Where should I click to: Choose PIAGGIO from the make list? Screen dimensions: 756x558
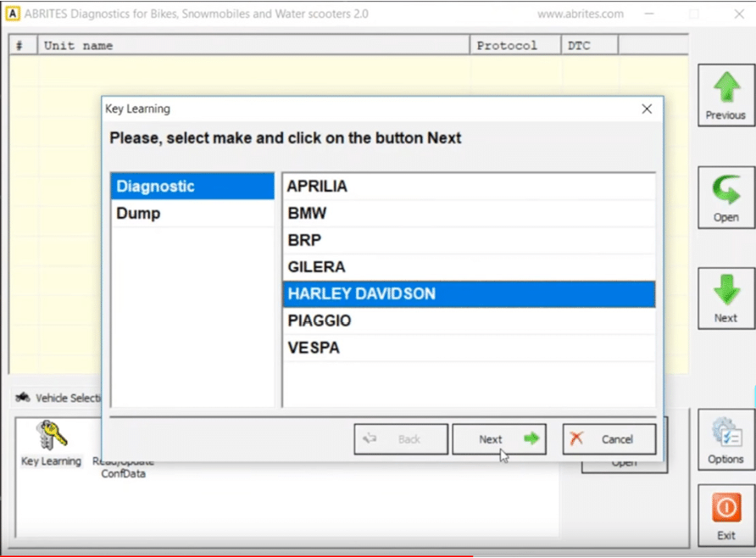click(x=468, y=321)
